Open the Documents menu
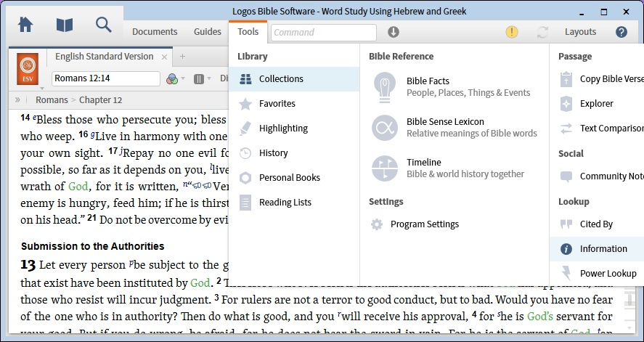This screenshot has height=342, width=644. point(155,32)
